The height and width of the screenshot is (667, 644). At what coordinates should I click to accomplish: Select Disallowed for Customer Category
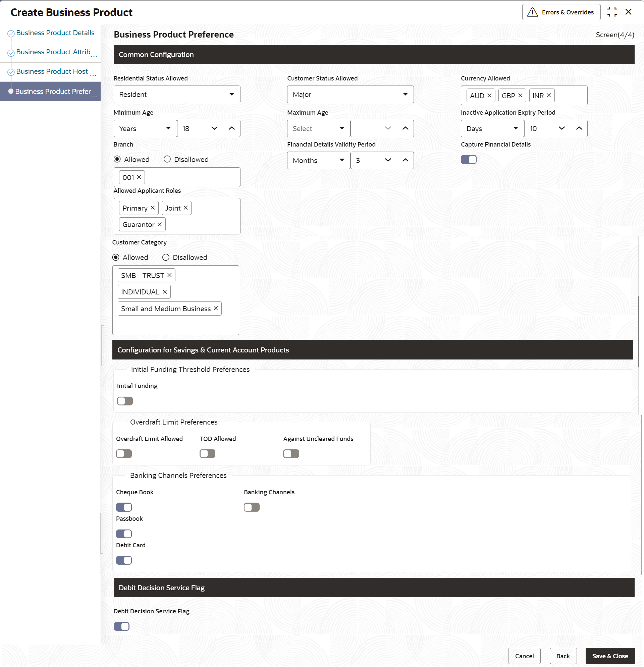[166, 257]
